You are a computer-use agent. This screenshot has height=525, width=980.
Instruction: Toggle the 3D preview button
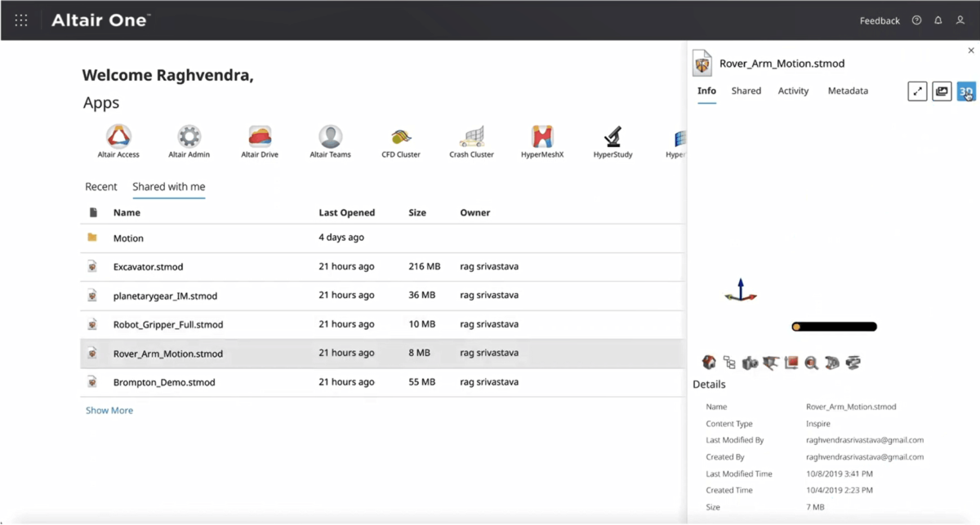[x=966, y=91]
